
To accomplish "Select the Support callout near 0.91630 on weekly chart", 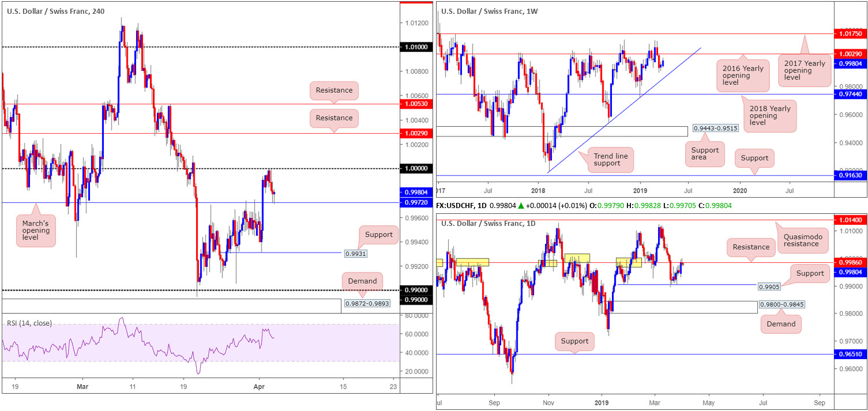I will tap(755, 158).
